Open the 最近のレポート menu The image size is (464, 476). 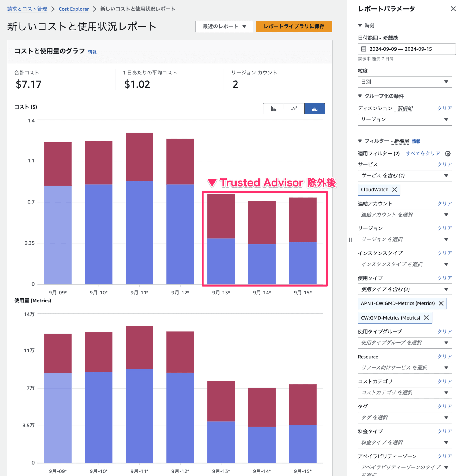(224, 26)
